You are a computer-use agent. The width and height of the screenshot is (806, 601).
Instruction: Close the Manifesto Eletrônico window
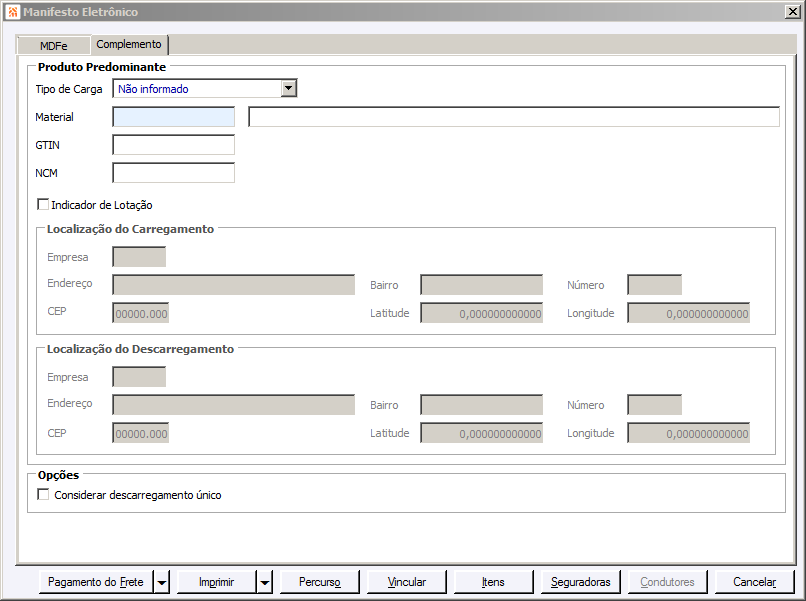tap(793, 11)
